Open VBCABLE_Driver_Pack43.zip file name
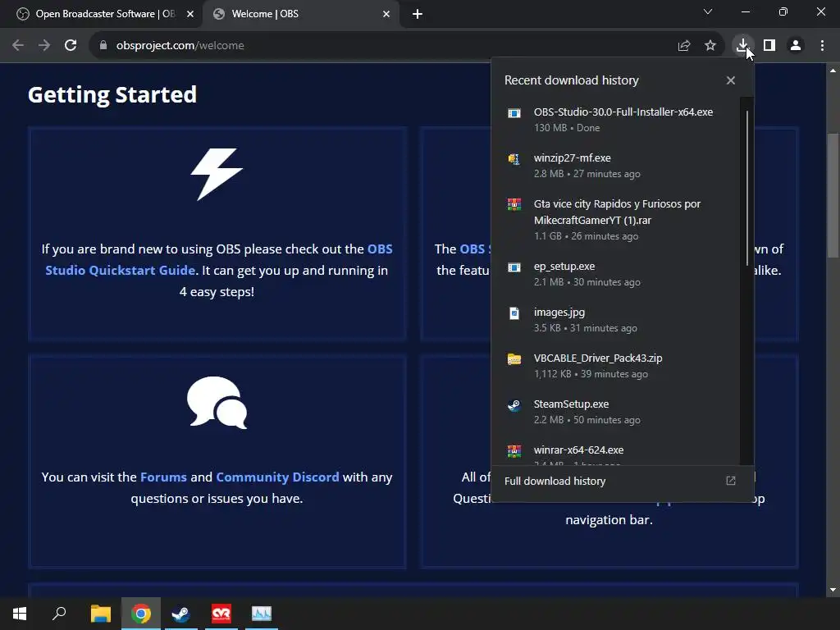This screenshot has height=630, width=840. 598,358
